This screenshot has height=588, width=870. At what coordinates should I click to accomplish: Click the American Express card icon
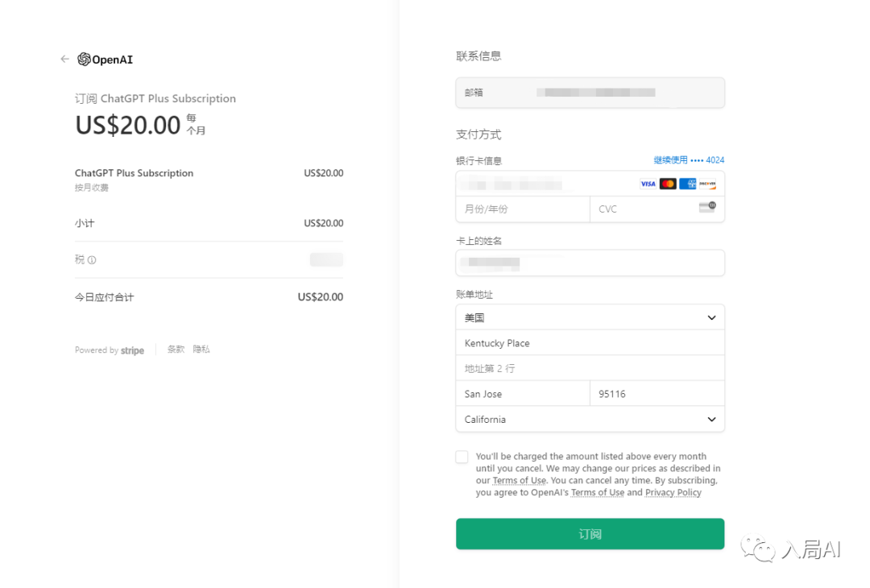687,184
